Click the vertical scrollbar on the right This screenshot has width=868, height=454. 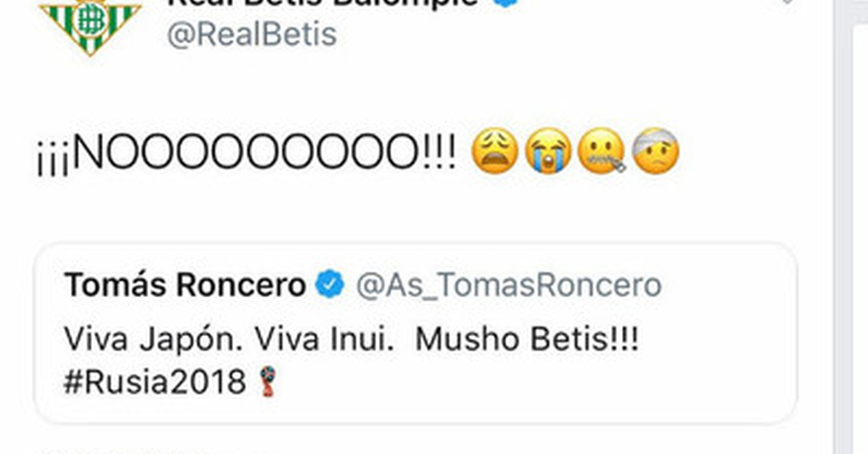click(x=842, y=221)
